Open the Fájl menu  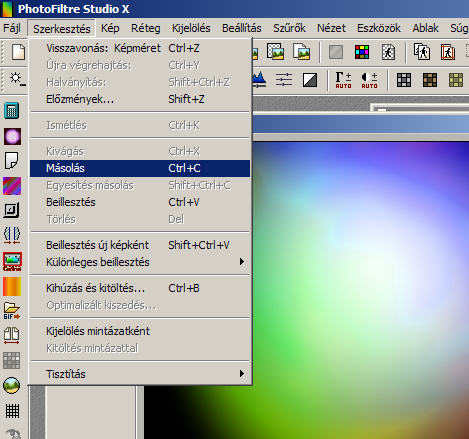click(x=12, y=28)
